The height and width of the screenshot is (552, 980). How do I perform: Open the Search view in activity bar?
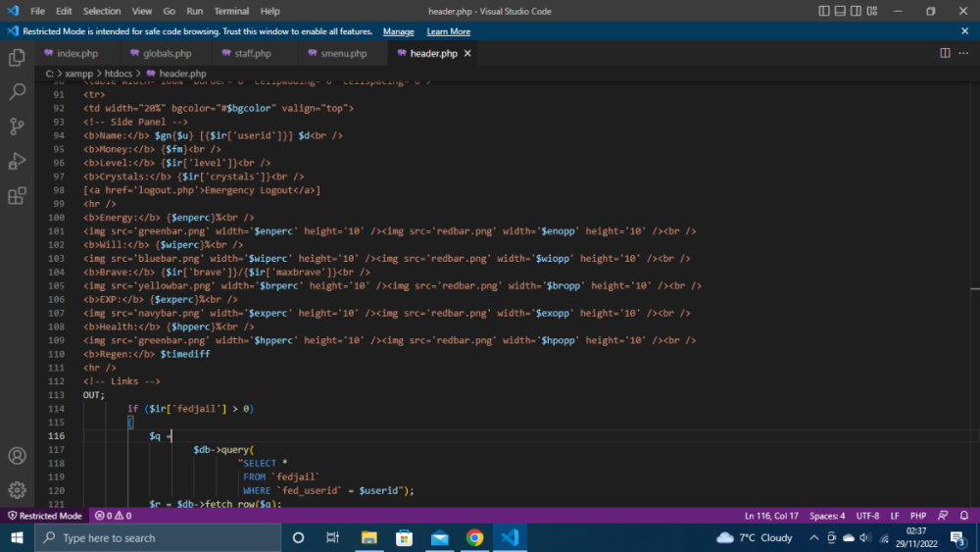pos(17,92)
